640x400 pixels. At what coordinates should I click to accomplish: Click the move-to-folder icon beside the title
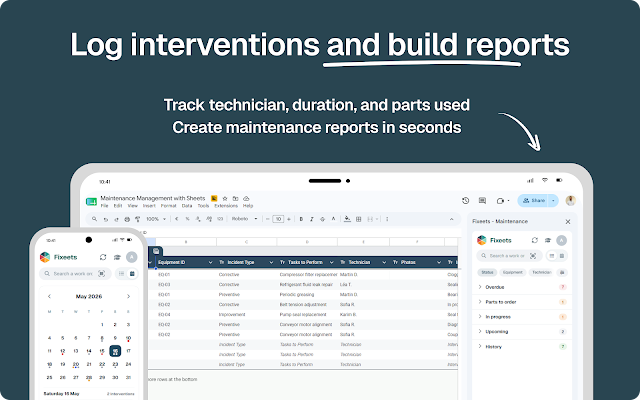click(x=236, y=198)
